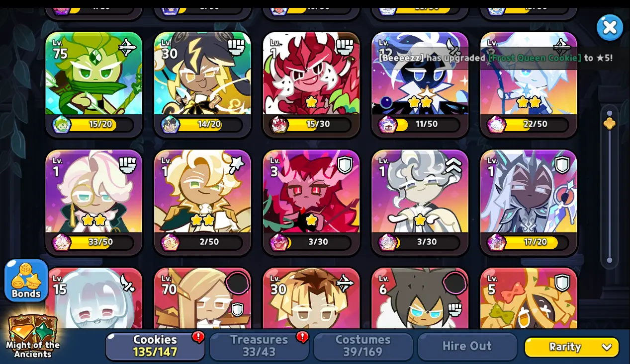
Task: Click soulstone icon next to 15/20 progress
Action: pyautogui.click(x=62, y=124)
